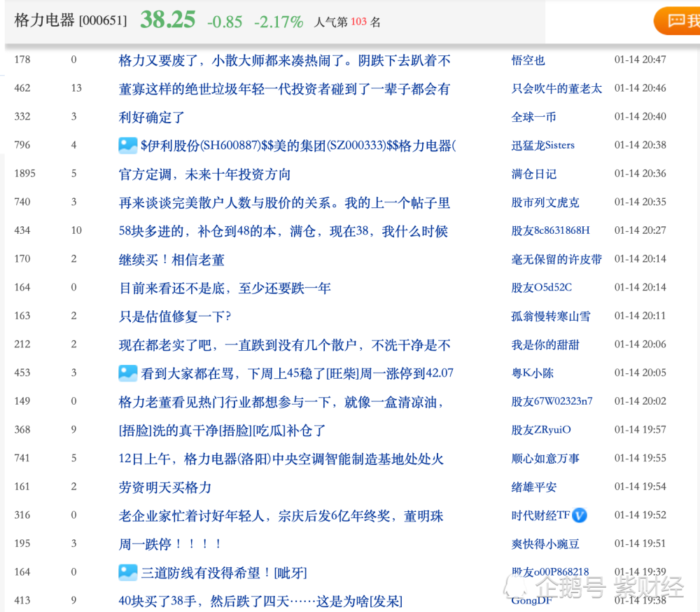Open the post 40块买了38手，然后跌了四天
Viewport: 700px width, 612px height.
260,601
